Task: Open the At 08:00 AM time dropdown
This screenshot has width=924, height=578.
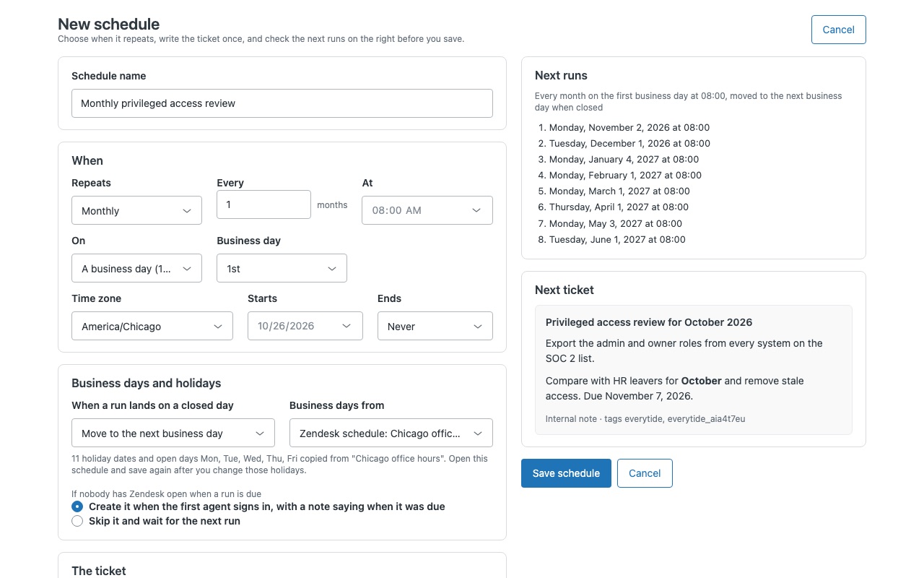Action: pyautogui.click(x=427, y=210)
